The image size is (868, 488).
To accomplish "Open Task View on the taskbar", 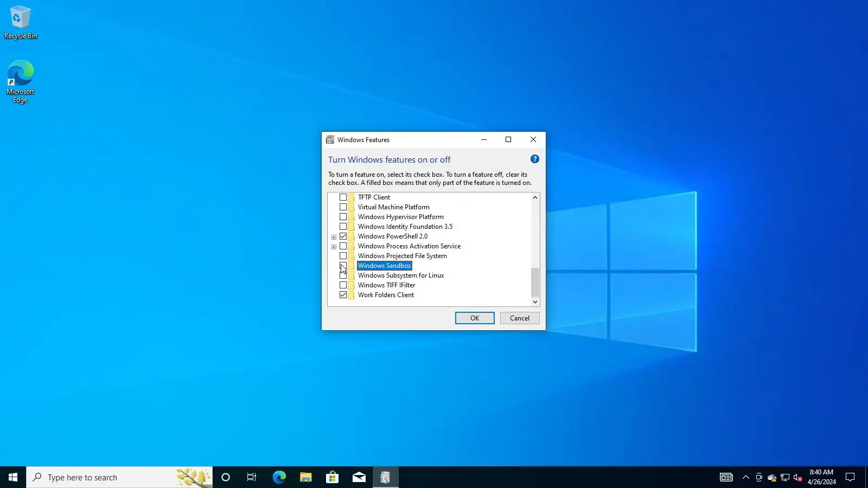I will point(252,477).
